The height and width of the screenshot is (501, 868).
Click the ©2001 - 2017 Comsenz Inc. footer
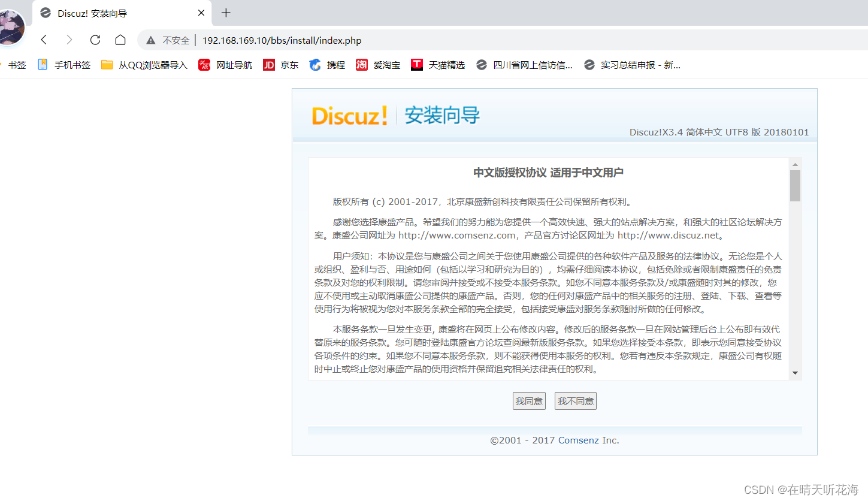[555, 440]
